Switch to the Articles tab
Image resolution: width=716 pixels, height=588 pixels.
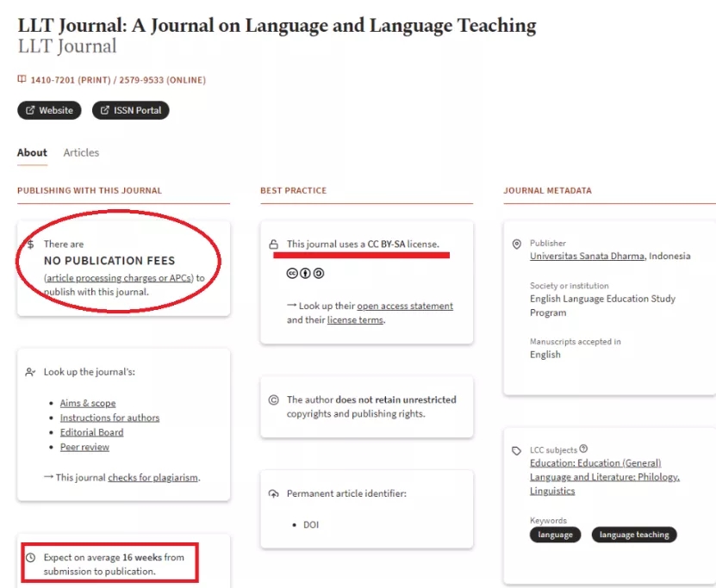(81, 152)
